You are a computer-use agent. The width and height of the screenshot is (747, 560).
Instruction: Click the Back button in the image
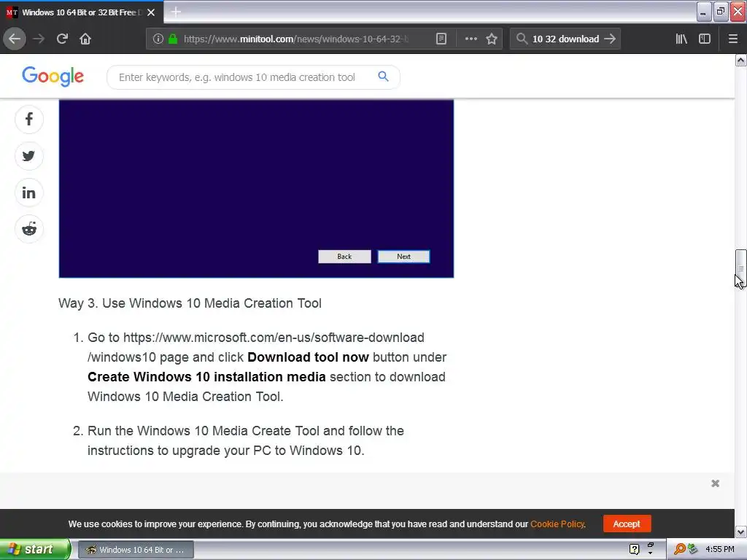(344, 257)
